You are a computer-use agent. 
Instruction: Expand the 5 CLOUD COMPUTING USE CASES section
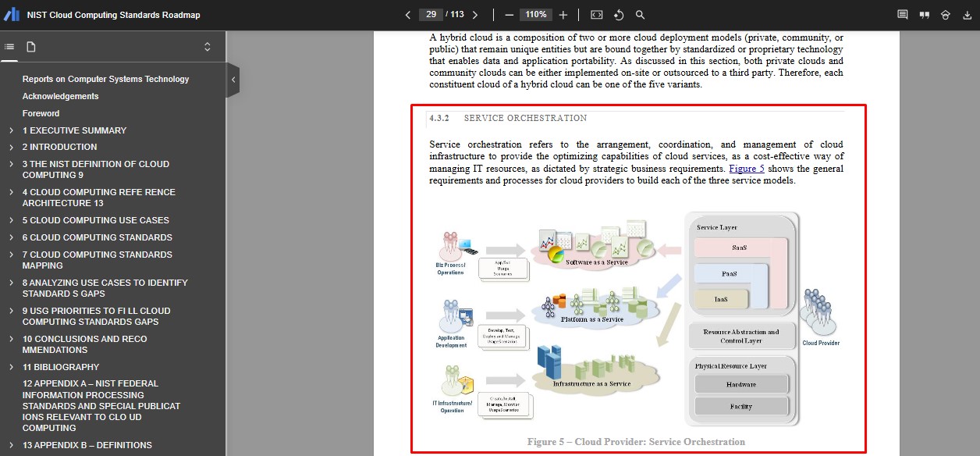(11, 220)
